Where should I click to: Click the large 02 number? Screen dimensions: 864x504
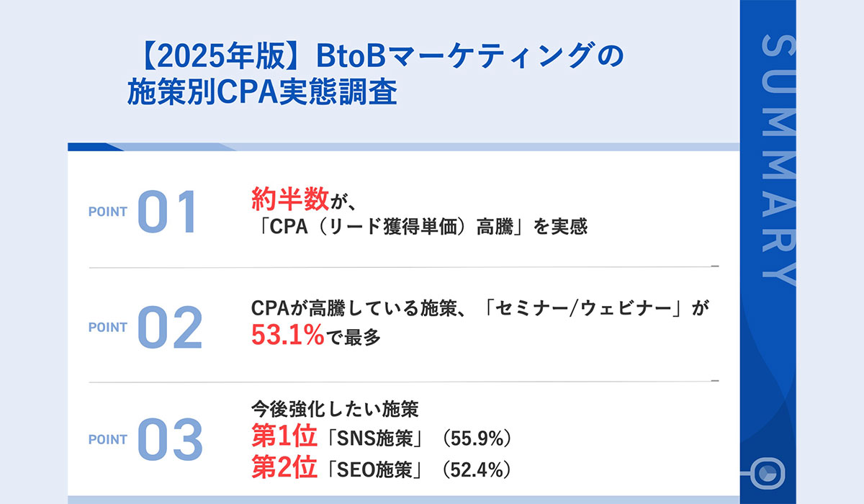(169, 328)
